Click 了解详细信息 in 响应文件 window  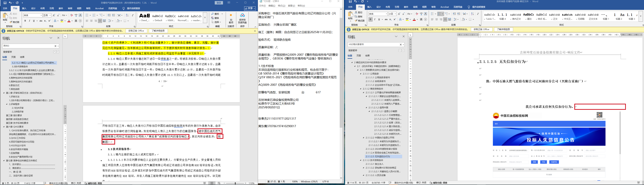tap(503, 29)
